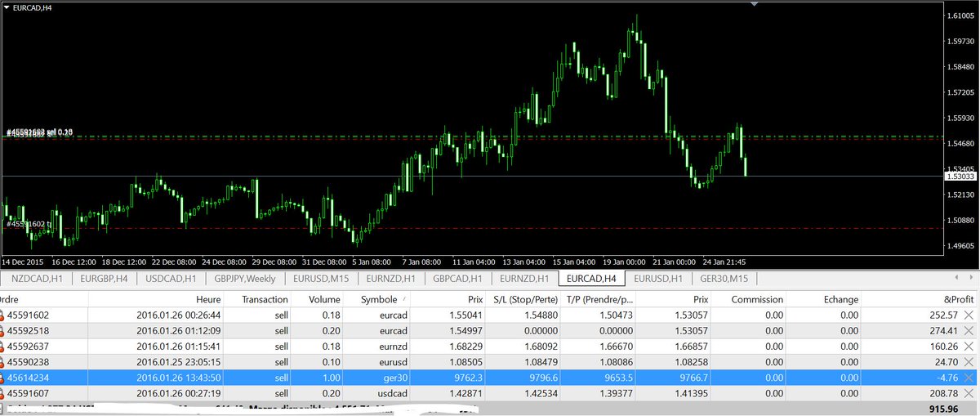The width and height of the screenshot is (980, 416).
Task: Click the order icon for ticket 45592637
Action: coord(3,346)
